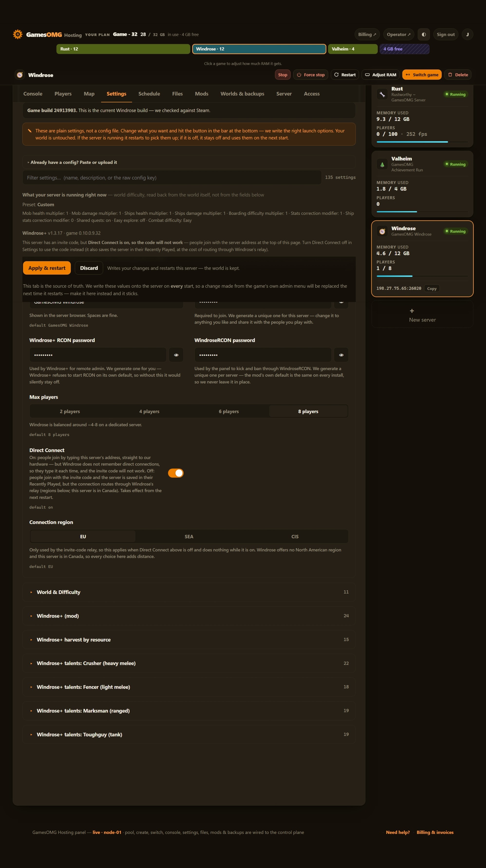Open Adjust RAM
The image size is (486, 868).
(x=381, y=75)
